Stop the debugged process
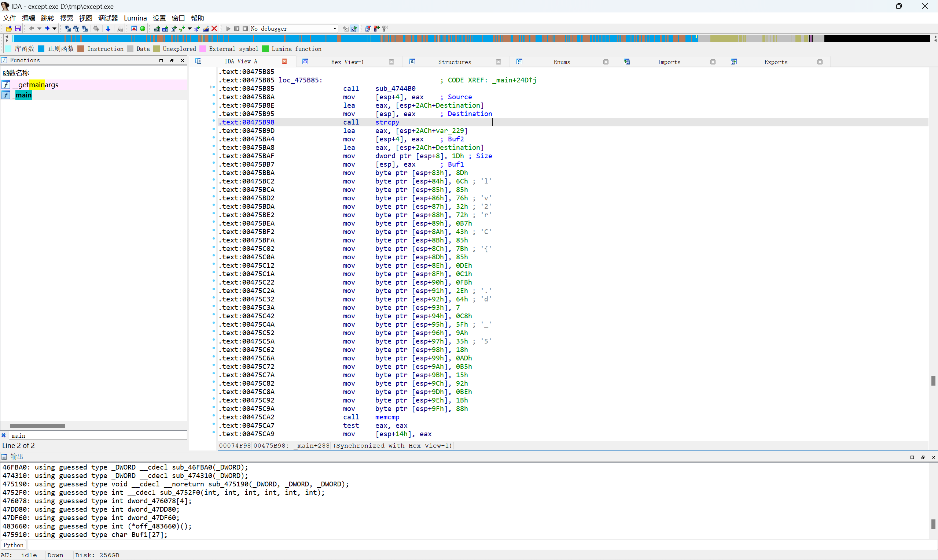 (245, 29)
